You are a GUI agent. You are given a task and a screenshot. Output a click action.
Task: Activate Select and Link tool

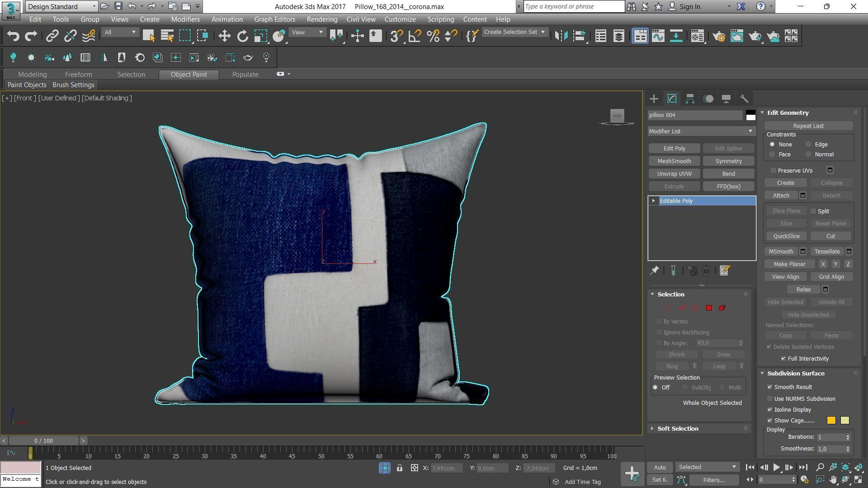[52, 36]
